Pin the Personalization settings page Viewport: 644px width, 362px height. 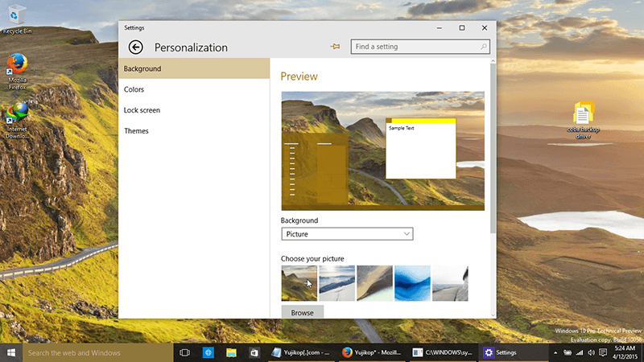pos(335,47)
